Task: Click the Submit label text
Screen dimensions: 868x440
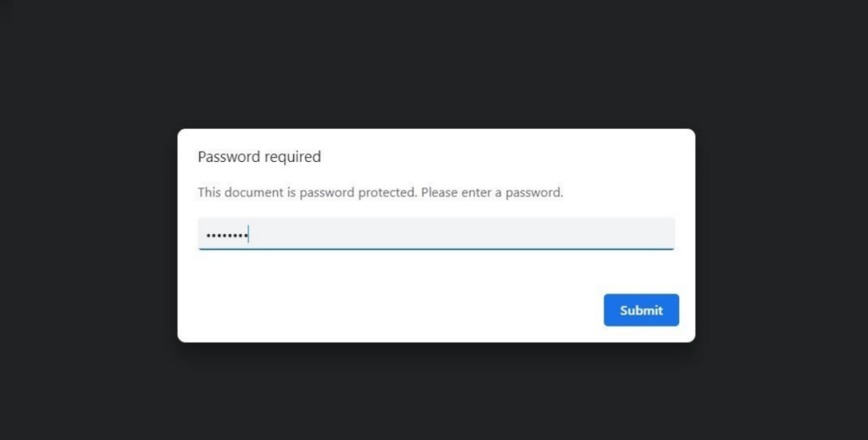Action: pyautogui.click(x=641, y=310)
